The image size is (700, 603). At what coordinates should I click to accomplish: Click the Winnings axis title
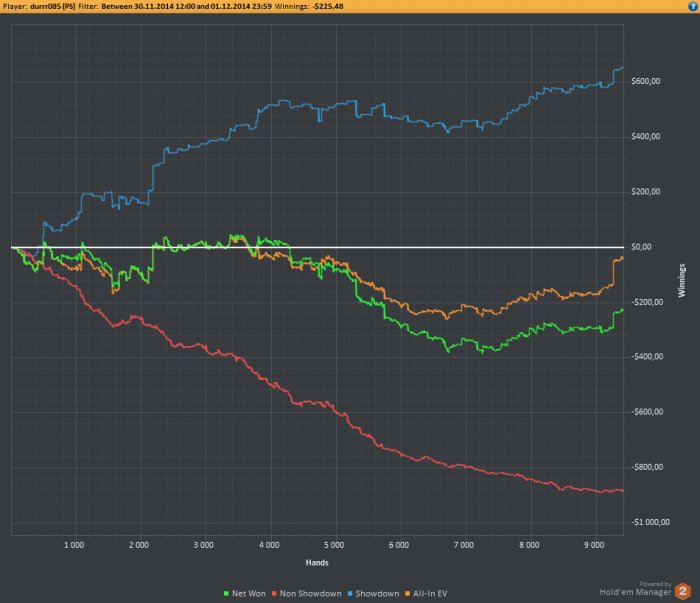tap(681, 281)
